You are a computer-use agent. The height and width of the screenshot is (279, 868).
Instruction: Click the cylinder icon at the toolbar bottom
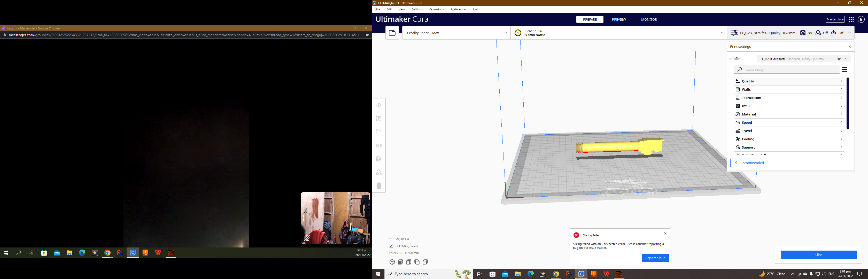click(x=379, y=186)
